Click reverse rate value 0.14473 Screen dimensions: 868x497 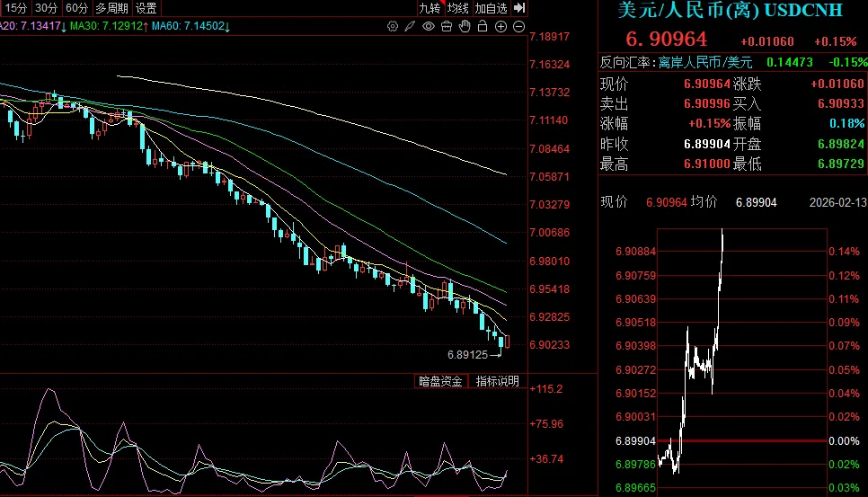click(x=790, y=63)
